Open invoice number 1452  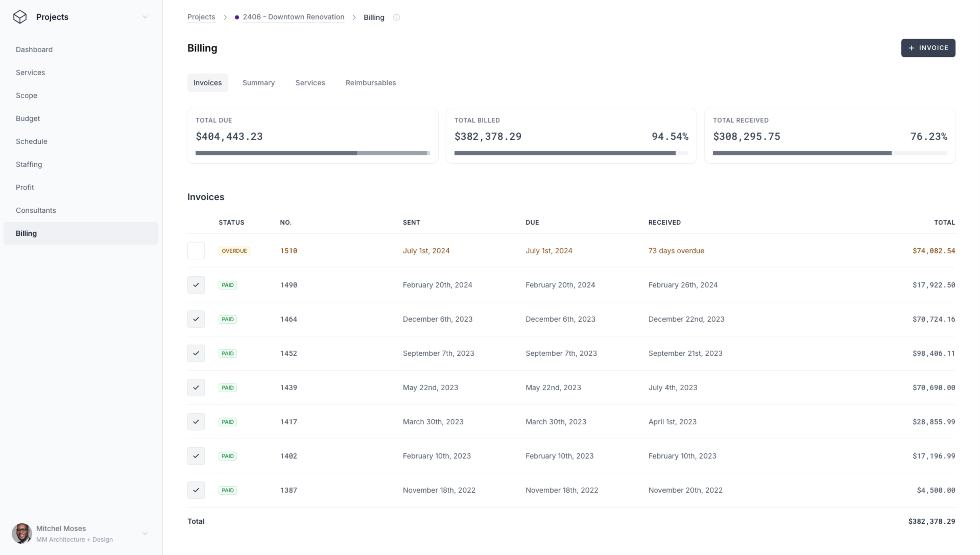pyautogui.click(x=289, y=353)
